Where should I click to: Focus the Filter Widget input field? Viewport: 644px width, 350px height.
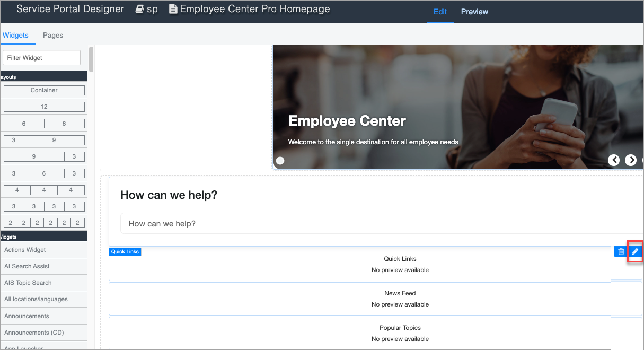tap(41, 58)
